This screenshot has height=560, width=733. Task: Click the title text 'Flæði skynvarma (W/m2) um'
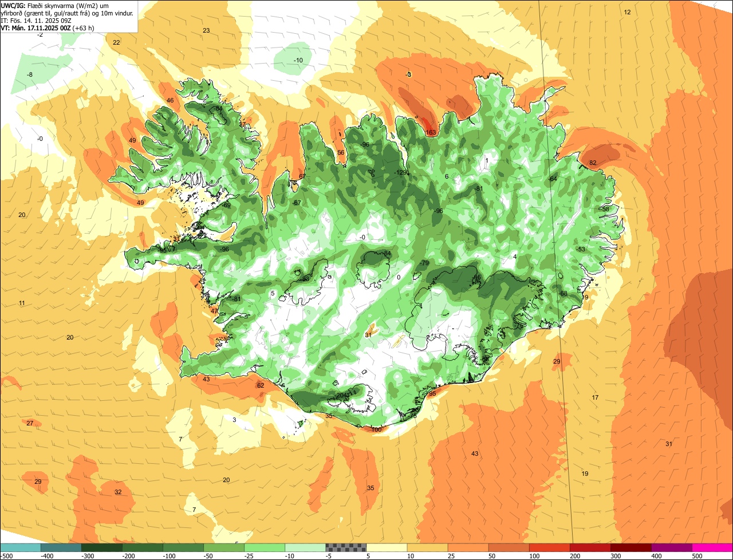point(68,6)
